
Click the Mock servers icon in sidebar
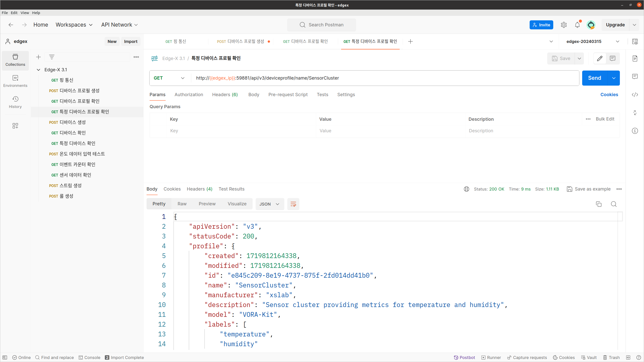16,126
